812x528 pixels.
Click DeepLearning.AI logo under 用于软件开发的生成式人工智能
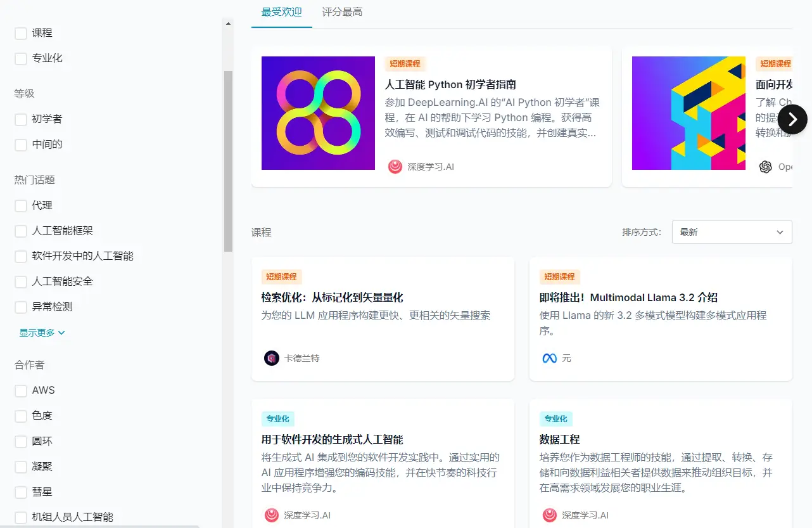click(272, 515)
